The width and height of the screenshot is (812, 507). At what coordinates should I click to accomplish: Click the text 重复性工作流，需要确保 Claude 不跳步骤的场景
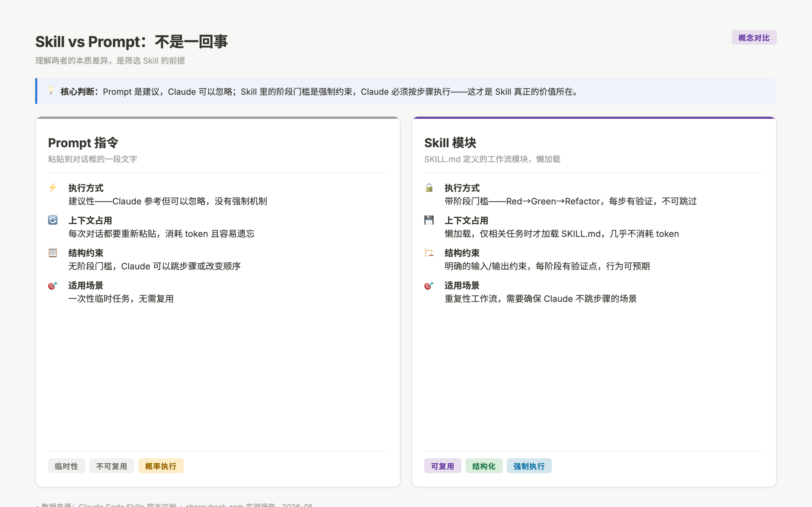tap(541, 299)
